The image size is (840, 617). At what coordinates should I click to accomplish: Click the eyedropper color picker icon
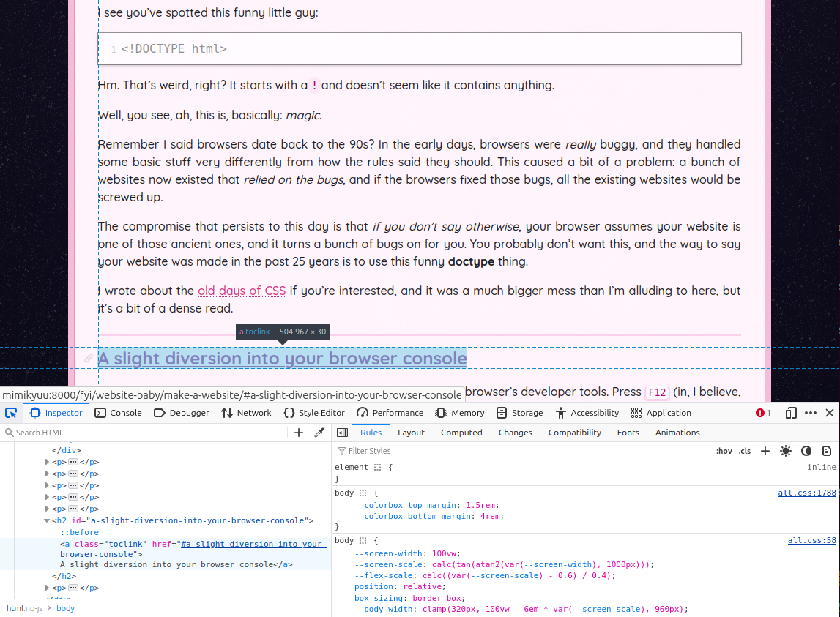[x=319, y=433]
